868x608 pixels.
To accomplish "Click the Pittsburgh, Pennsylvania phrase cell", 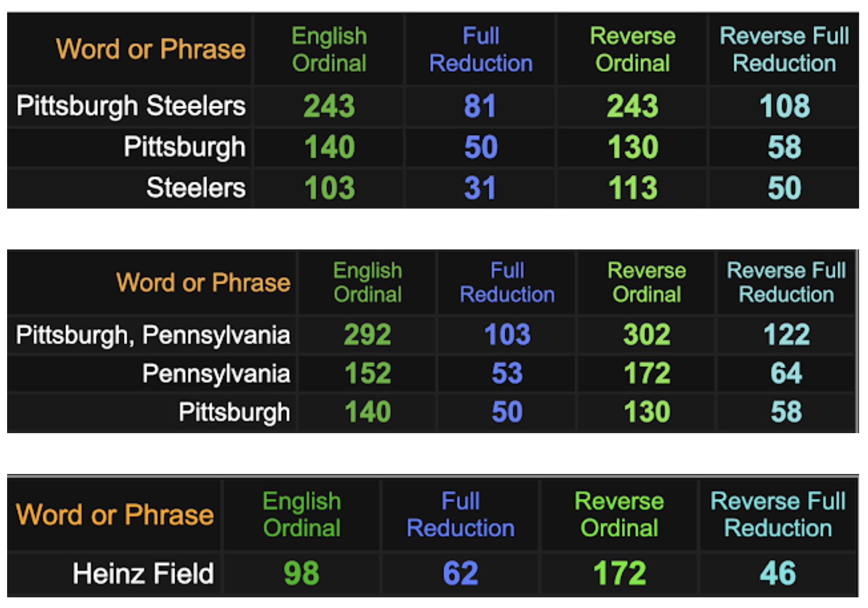I will coord(153,335).
